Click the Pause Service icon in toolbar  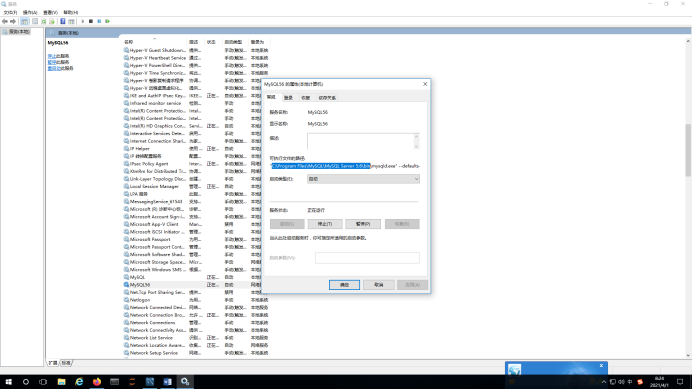tap(99, 21)
